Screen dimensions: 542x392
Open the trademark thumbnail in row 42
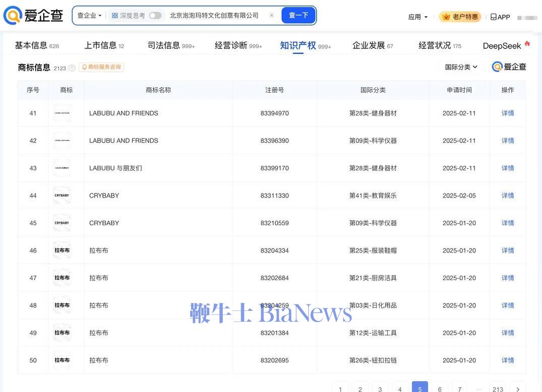pyautogui.click(x=62, y=141)
